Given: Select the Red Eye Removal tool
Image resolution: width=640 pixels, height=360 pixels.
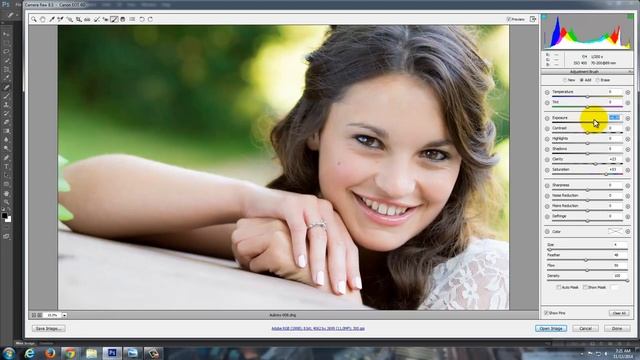Looking at the screenshot, I should [105, 19].
